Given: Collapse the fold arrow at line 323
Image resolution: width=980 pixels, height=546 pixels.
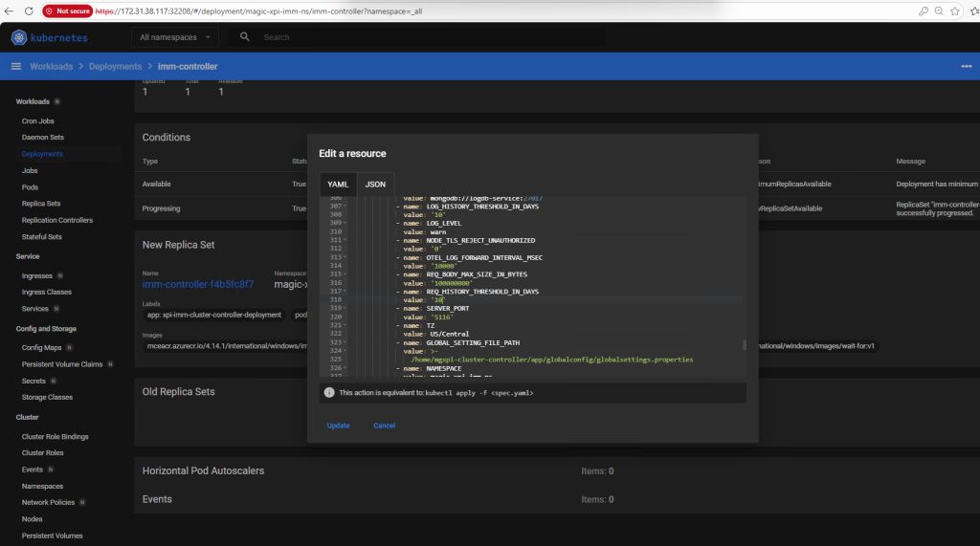Looking at the screenshot, I should pos(345,342).
